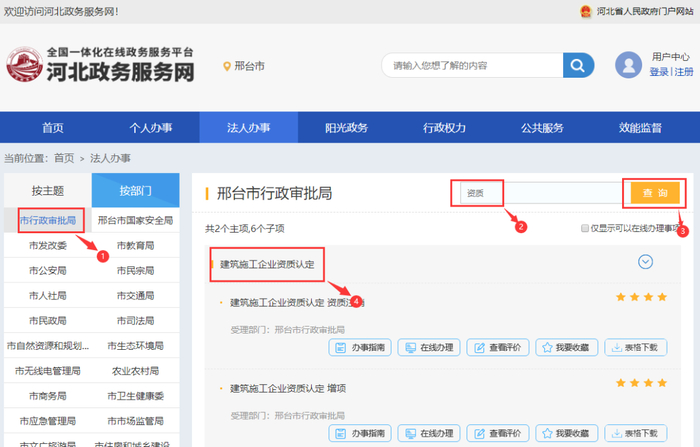The image size is (700, 447).
Task: Click 法人办事 in the breadcrumb
Action: (x=110, y=158)
